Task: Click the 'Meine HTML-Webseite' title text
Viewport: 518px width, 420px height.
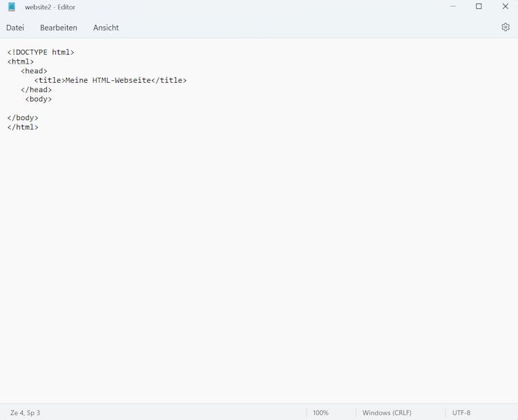Action: 108,80
